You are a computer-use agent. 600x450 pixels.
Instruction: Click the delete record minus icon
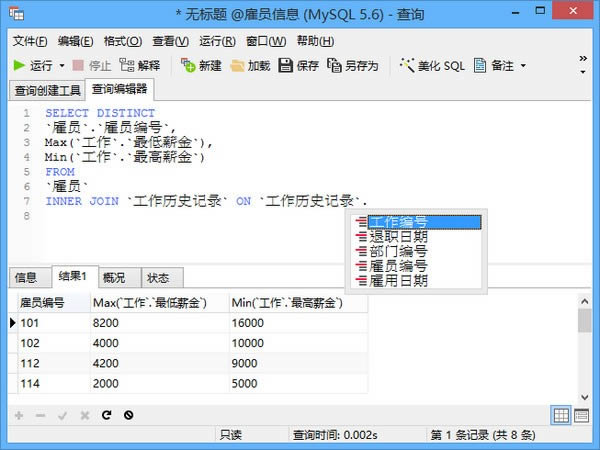[41, 415]
